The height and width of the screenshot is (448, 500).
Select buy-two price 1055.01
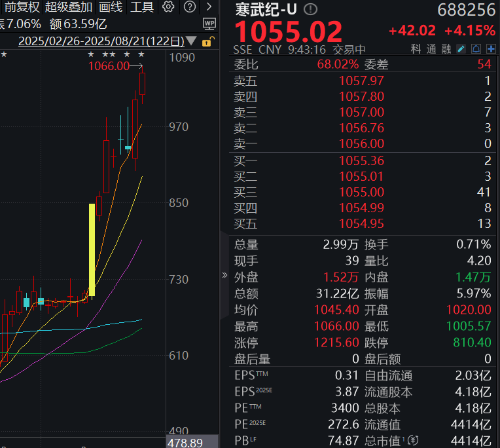pyautogui.click(x=361, y=176)
